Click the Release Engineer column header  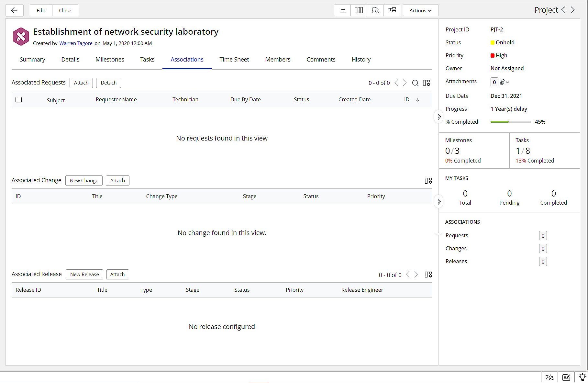[362, 290]
